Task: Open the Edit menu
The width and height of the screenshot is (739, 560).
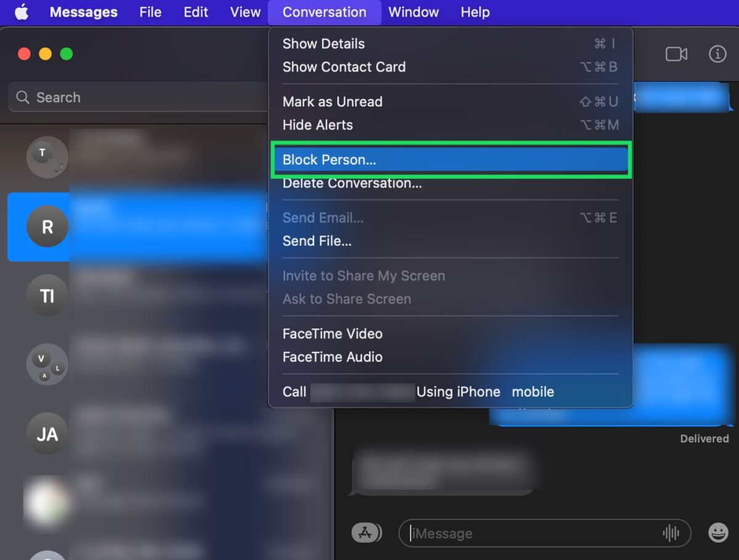Action: click(x=196, y=12)
